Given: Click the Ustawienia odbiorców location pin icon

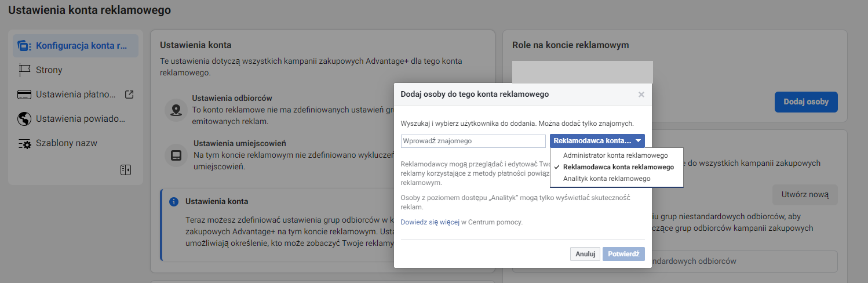Looking at the screenshot, I should 176,110.
